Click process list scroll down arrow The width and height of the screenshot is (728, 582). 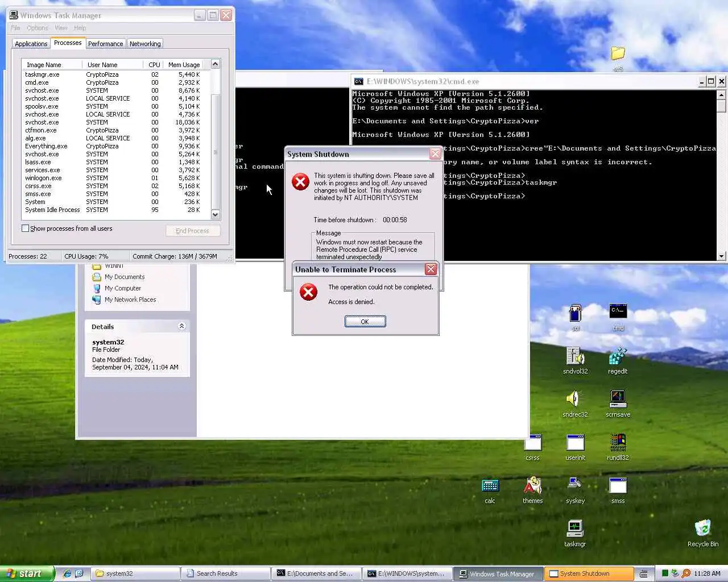215,214
